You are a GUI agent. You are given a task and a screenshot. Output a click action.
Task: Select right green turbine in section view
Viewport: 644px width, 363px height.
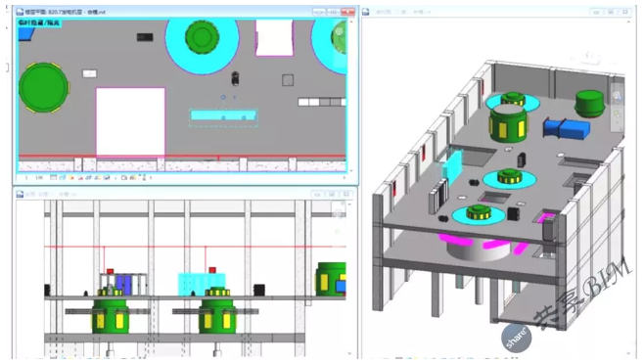217,315
